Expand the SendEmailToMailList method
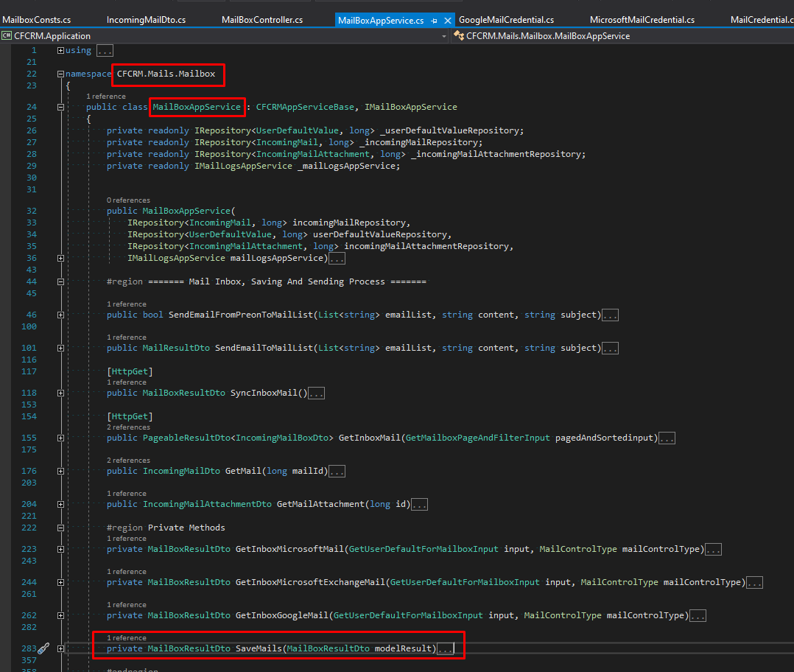Screen dimensions: 794x672 click(60, 348)
